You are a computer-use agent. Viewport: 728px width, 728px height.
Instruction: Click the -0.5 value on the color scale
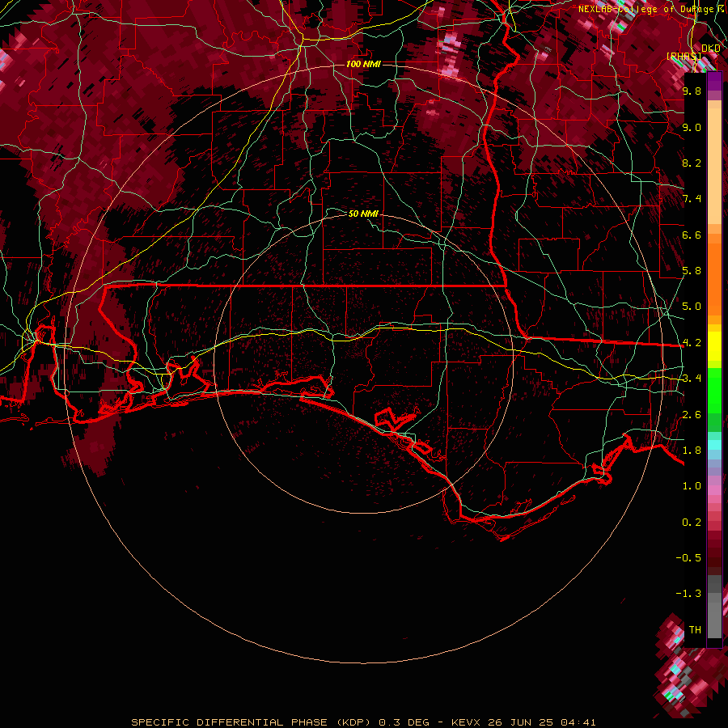[688, 558]
